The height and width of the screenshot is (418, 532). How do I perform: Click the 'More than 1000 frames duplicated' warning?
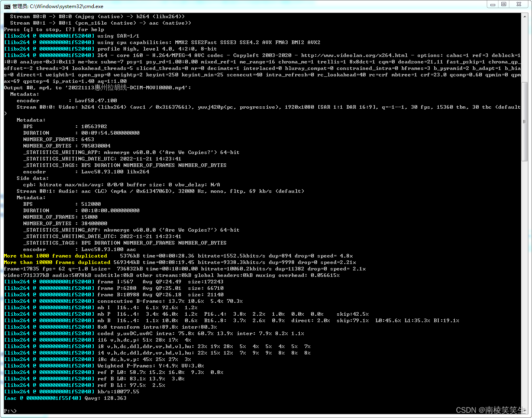(55, 256)
